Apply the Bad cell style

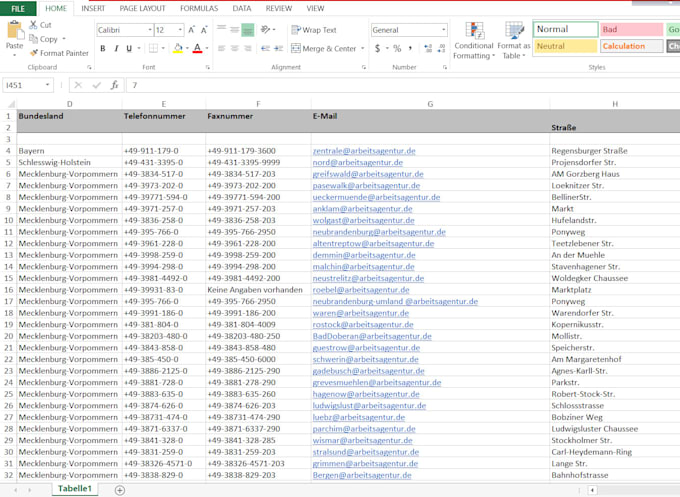click(631, 29)
